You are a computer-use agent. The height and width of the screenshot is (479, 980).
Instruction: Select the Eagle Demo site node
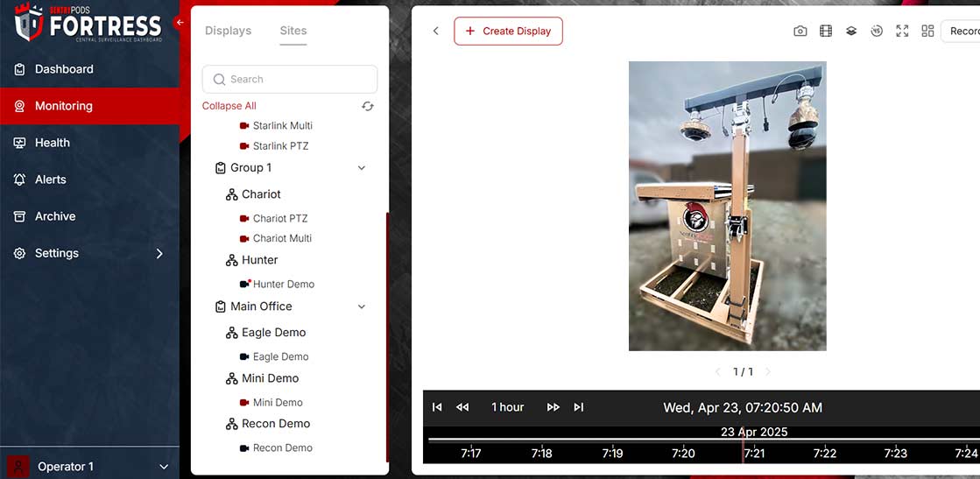265,333
